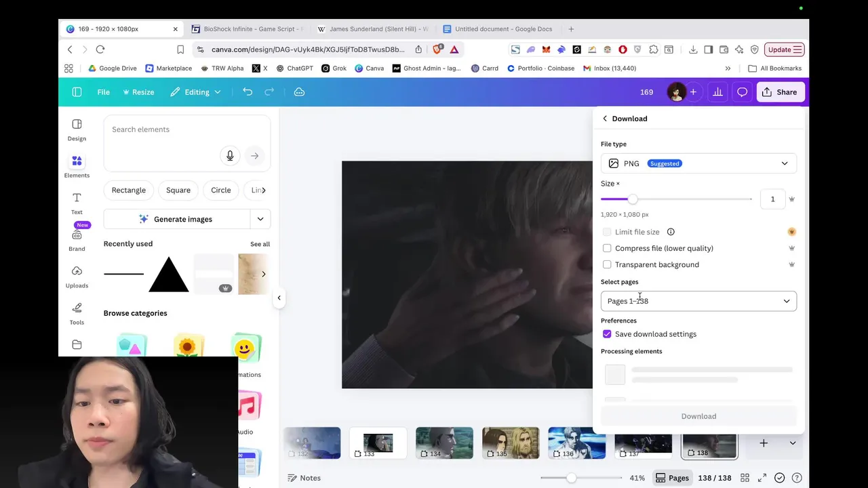The image size is (868, 488).
Task: Select page 136 thumbnail
Action: point(577,443)
